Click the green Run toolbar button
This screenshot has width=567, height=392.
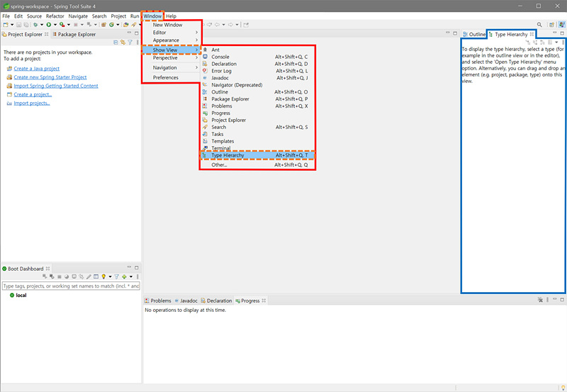(48, 25)
